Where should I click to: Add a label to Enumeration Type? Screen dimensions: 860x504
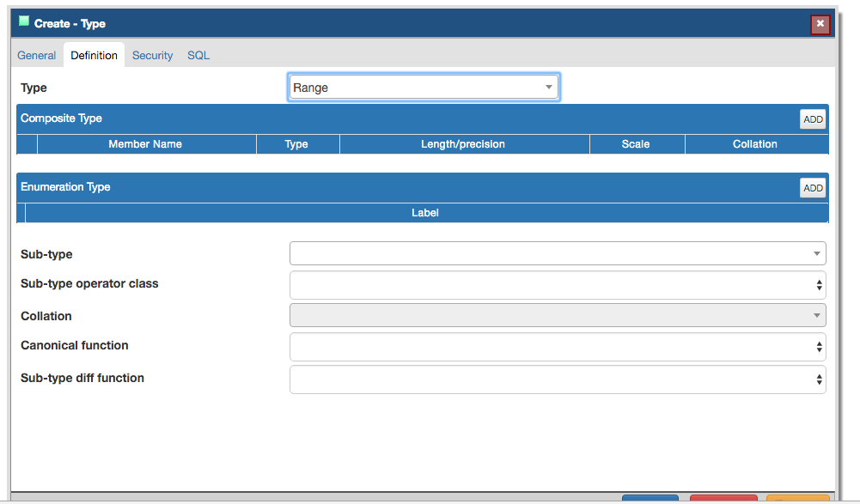point(812,188)
